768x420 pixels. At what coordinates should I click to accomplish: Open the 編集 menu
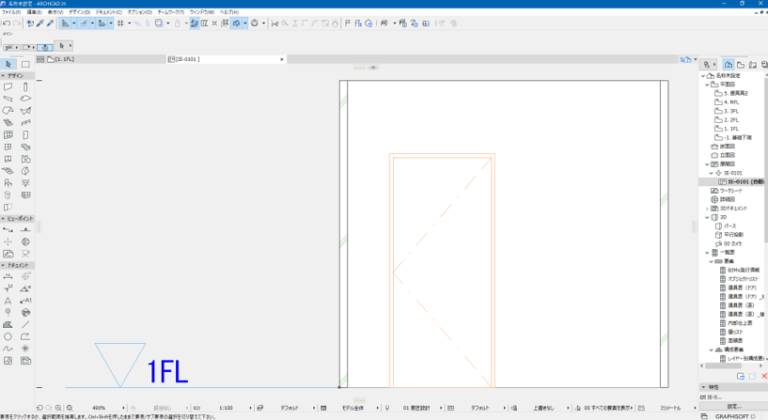tap(34, 12)
